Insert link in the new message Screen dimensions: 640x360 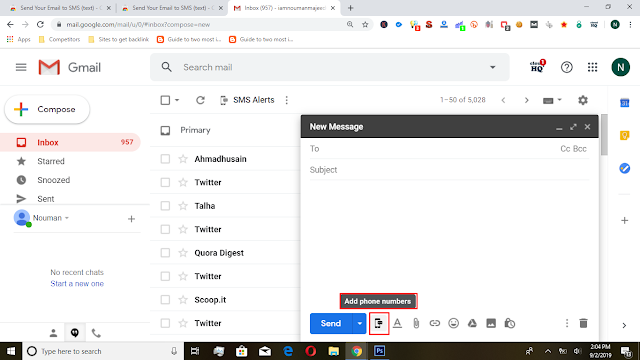(435, 323)
